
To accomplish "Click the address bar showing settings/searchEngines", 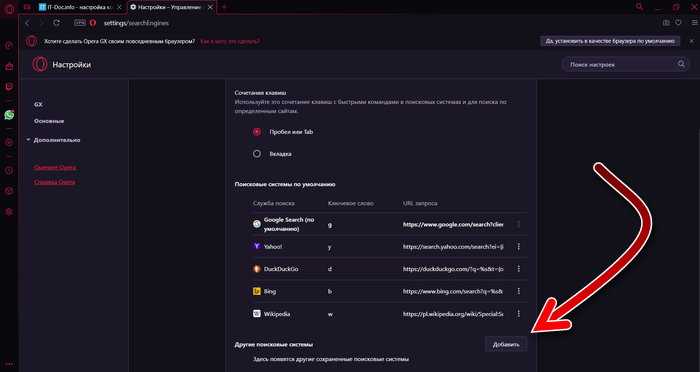I will click(x=136, y=23).
